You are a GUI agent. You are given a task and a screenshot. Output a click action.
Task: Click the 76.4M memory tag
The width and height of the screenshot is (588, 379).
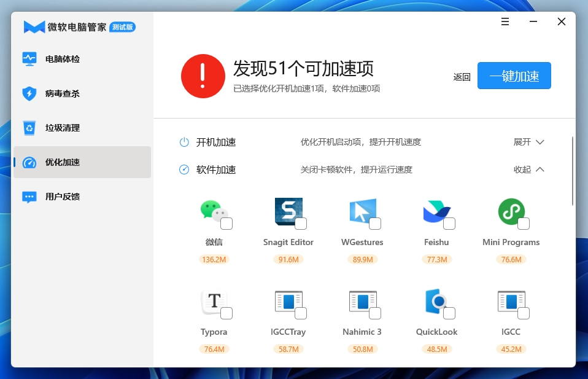click(x=214, y=350)
